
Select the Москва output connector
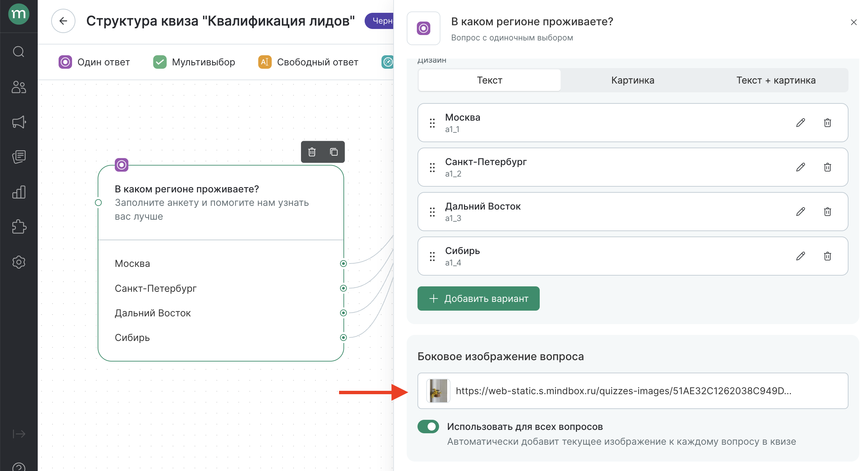(343, 264)
